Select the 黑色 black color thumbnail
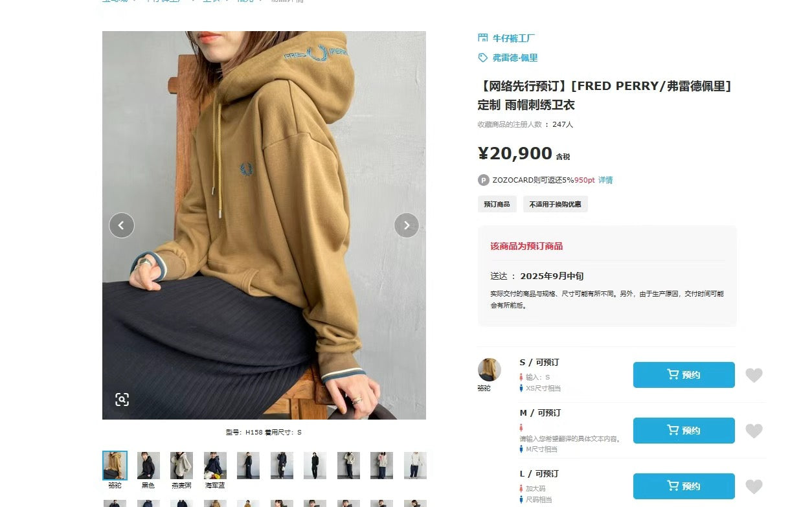 click(148, 466)
